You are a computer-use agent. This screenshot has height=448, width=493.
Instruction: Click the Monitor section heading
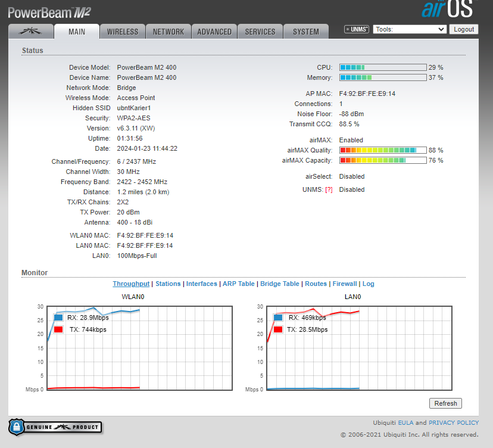[x=35, y=273]
